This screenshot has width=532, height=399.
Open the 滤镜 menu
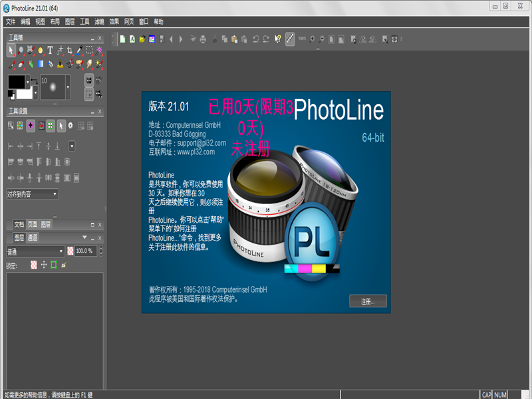tap(99, 22)
